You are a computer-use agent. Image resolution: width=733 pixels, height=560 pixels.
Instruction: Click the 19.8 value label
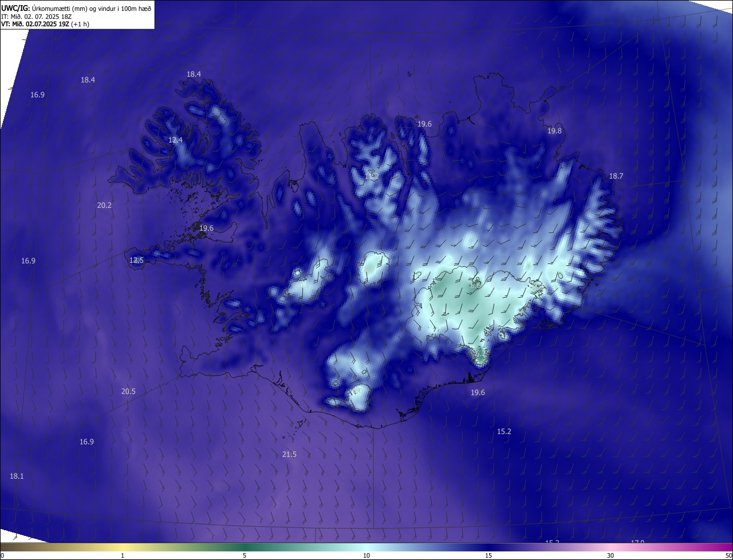pyautogui.click(x=554, y=131)
